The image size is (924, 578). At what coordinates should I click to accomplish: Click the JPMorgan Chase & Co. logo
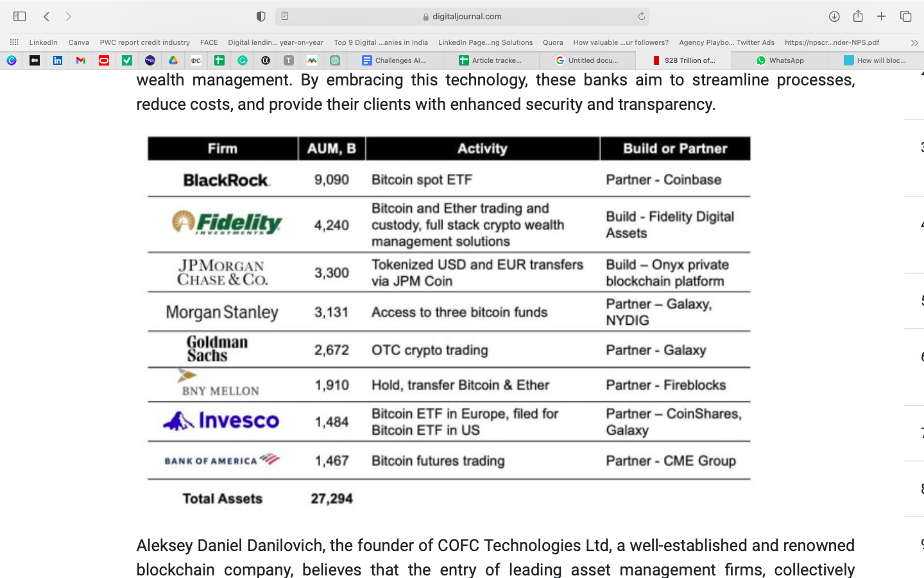[x=222, y=272]
